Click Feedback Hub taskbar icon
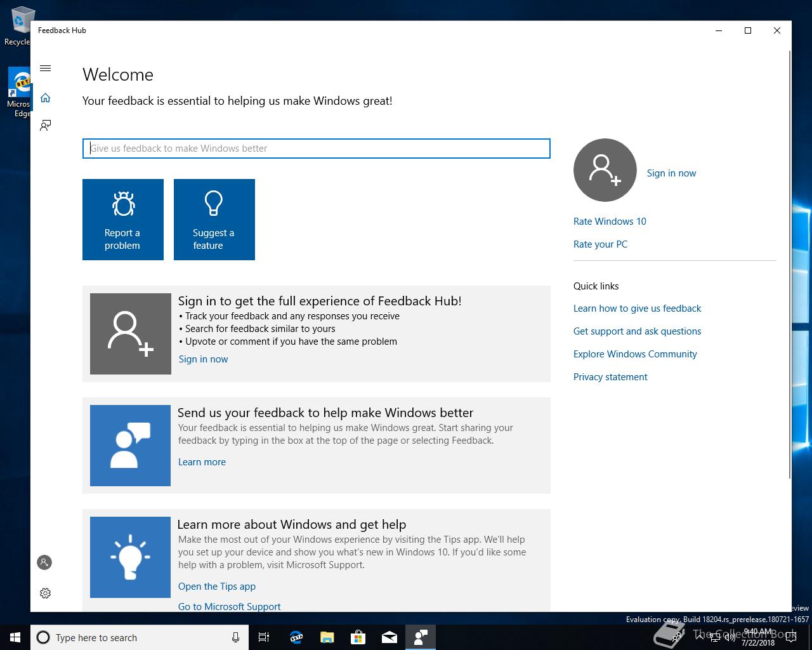The height and width of the screenshot is (650, 812). tap(420, 637)
